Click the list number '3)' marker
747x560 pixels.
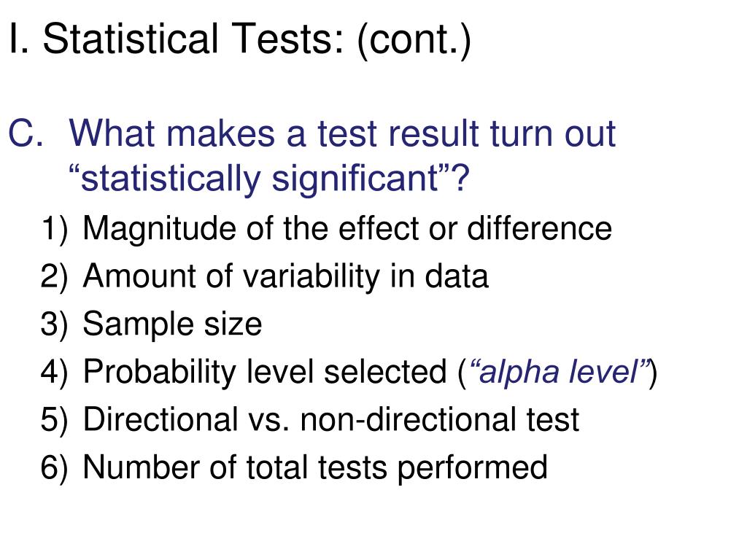[x=55, y=324]
